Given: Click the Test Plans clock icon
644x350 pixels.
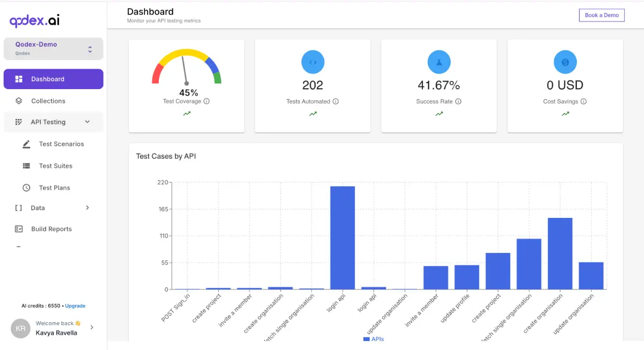Looking at the screenshot, I should [26, 187].
